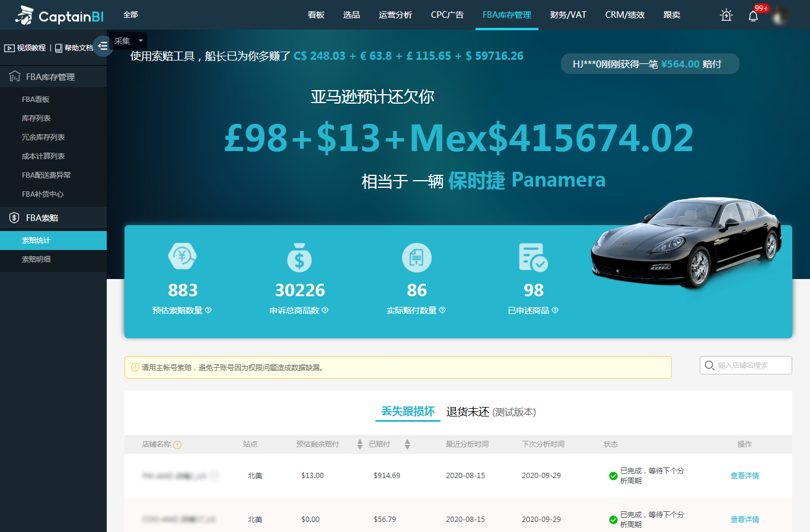The height and width of the screenshot is (532, 810).
Task: Click the help icon beside 预估索赔数量
Action: 208,310
